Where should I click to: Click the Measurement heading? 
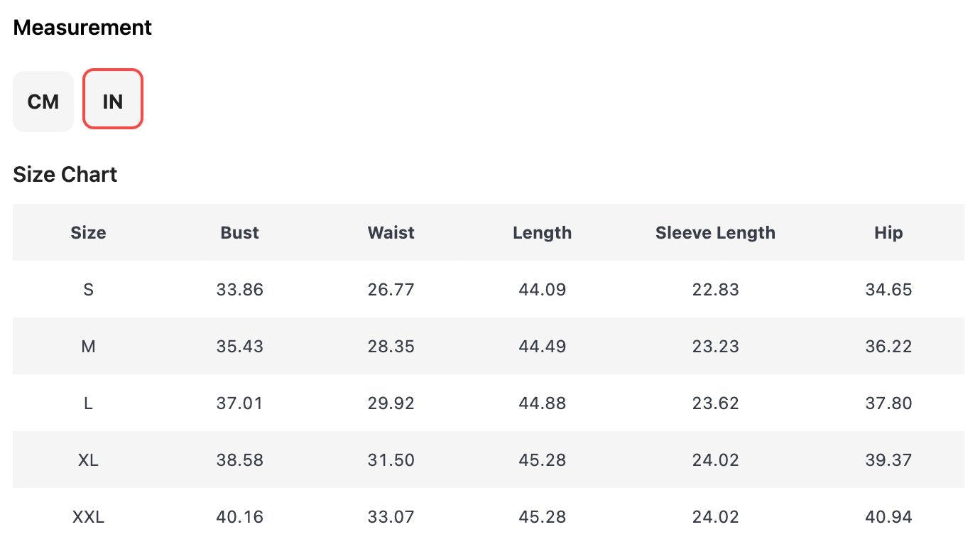point(82,28)
